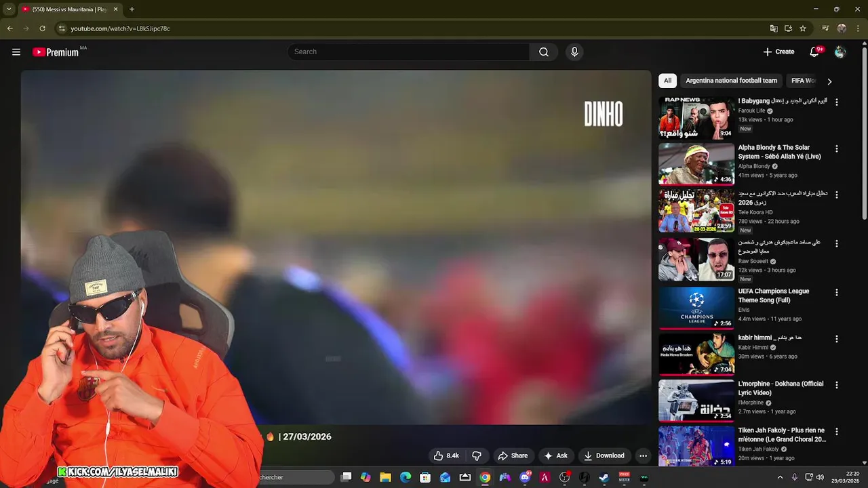
Task: Click browser back arrow
Action: (9, 28)
